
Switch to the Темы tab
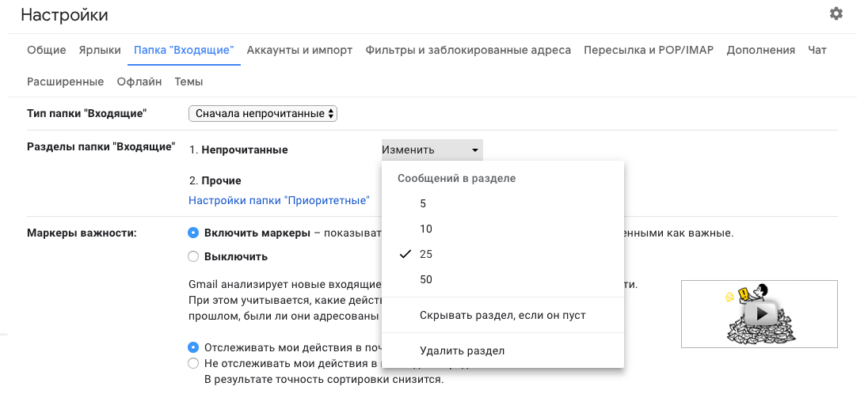(188, 81)
